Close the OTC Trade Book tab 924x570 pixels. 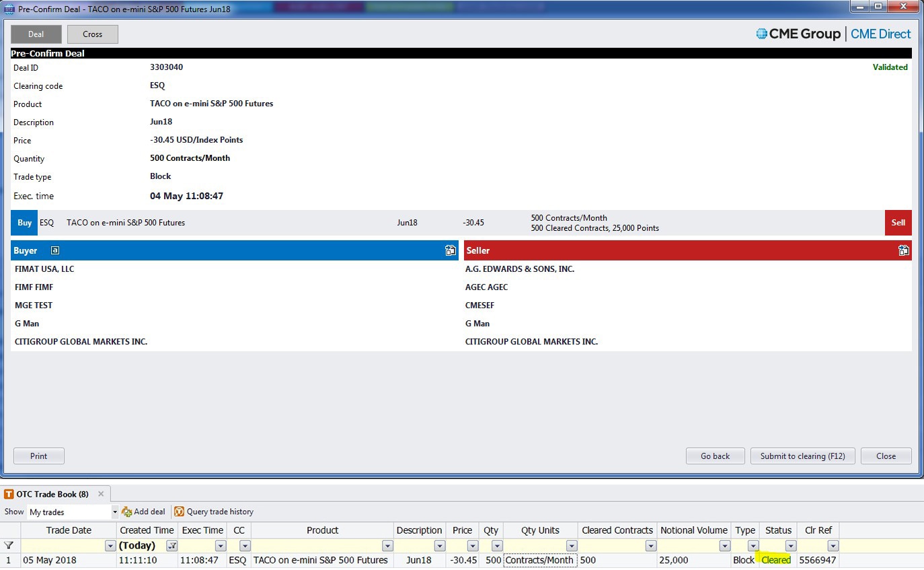pyautogui.click(x=101, y=494)
